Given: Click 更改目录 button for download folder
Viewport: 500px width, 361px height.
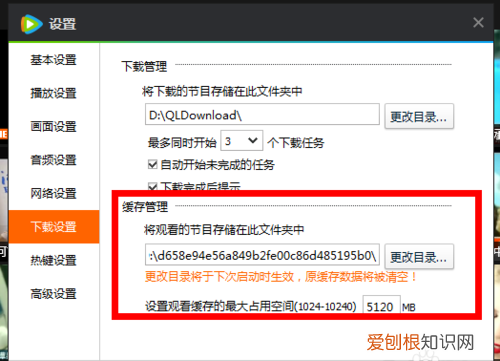Looking at the screenshot, I should [419, 116].
